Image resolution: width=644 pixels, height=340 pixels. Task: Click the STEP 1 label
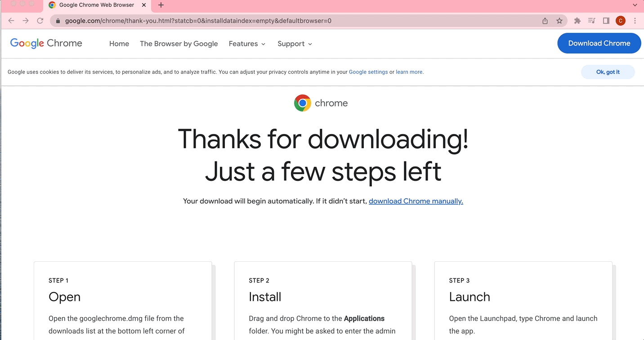(x=58, y=281)
